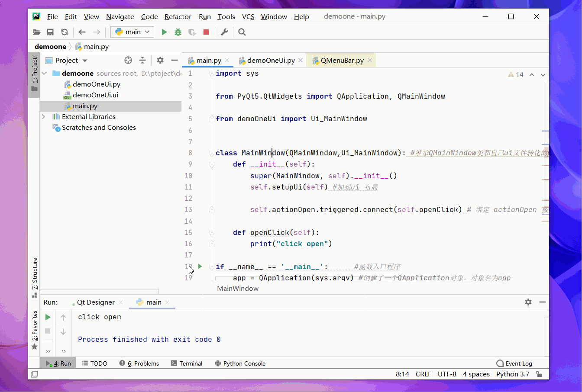Screen dimensions: 582x392
Task: Rerun main in the Run panel
Action: point(48,317)
